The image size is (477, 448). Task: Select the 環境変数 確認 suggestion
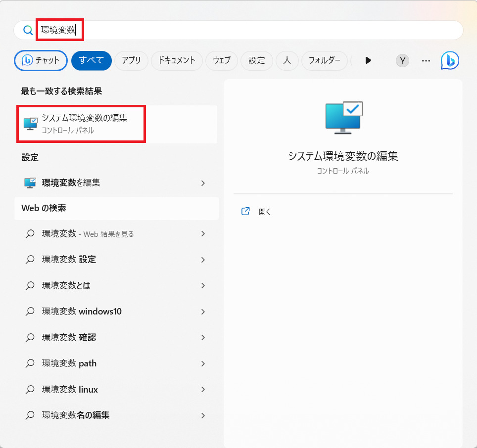tap(117, 337)
